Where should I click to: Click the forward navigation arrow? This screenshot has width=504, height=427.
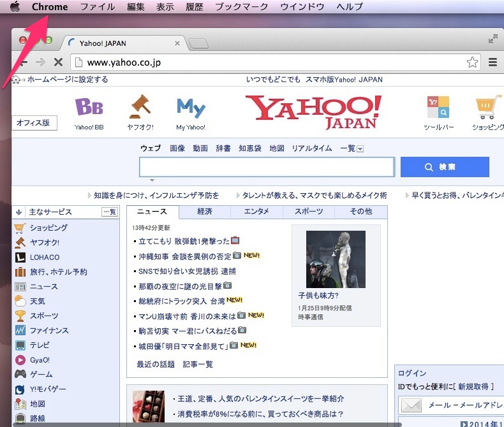pos(40,62)
